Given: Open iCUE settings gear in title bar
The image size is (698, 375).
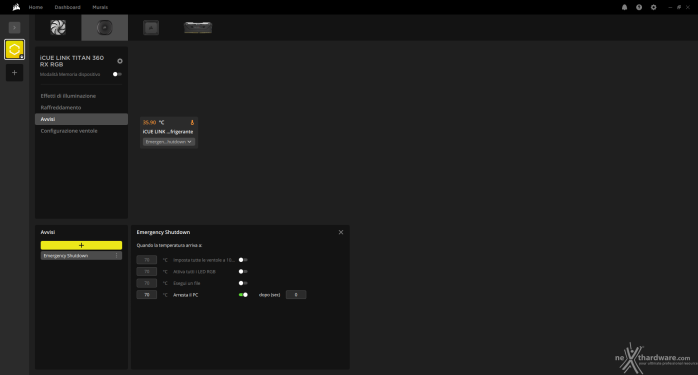Looking at the screenshot, I should pos(653,7).
